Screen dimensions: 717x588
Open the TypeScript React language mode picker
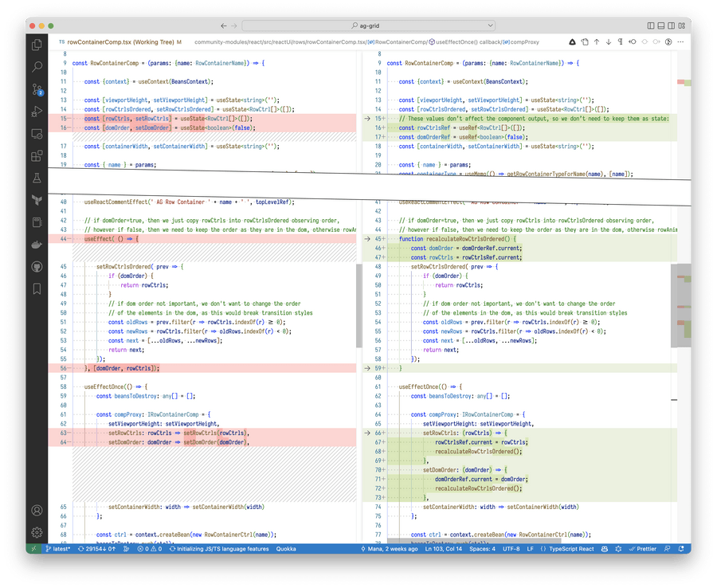click(570, 549)
